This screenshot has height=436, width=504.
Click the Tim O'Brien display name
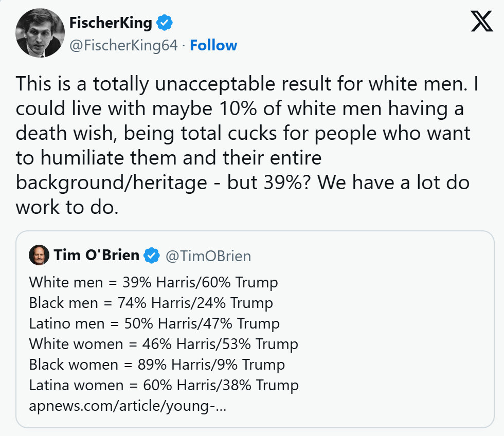click(x=96, y=255)
